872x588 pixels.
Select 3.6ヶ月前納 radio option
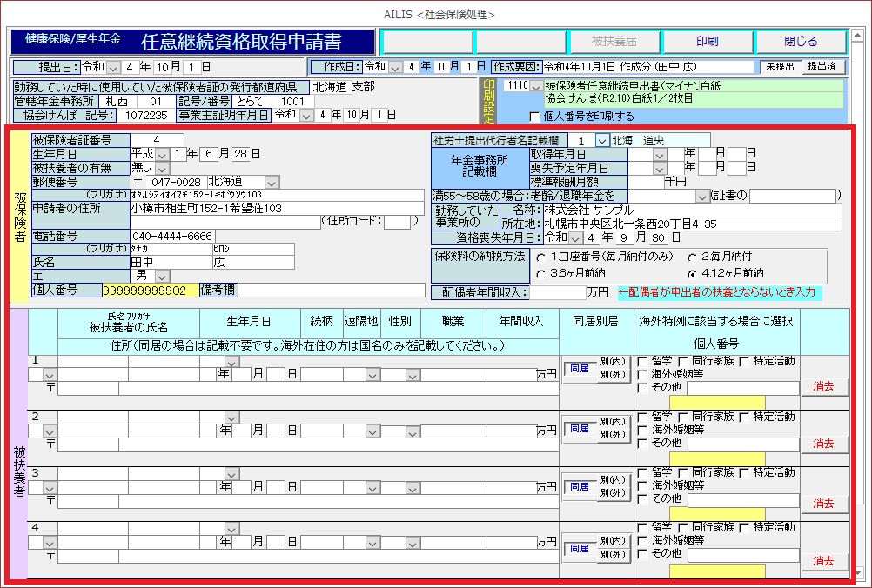(542, 273)
